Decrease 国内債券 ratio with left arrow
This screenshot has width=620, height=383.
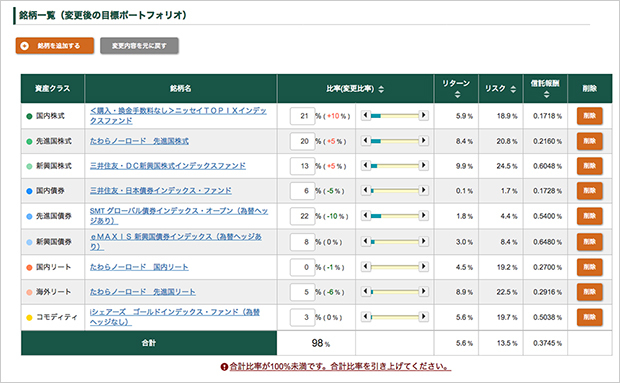coord(366,190)
